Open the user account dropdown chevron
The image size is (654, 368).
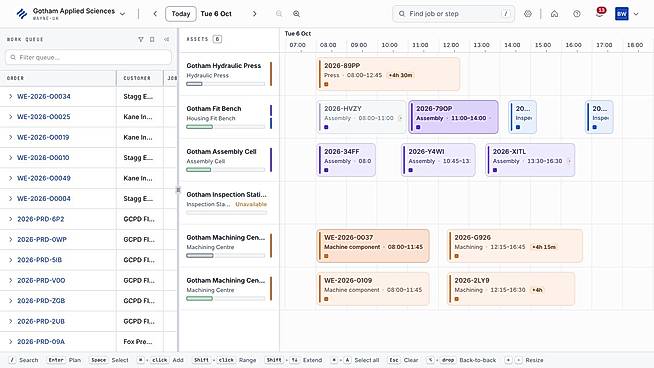[636, 14]
